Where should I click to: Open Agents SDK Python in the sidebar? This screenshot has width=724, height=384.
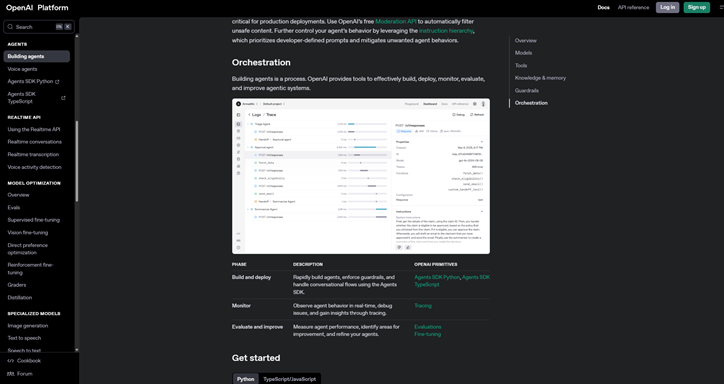coord(30,82)
